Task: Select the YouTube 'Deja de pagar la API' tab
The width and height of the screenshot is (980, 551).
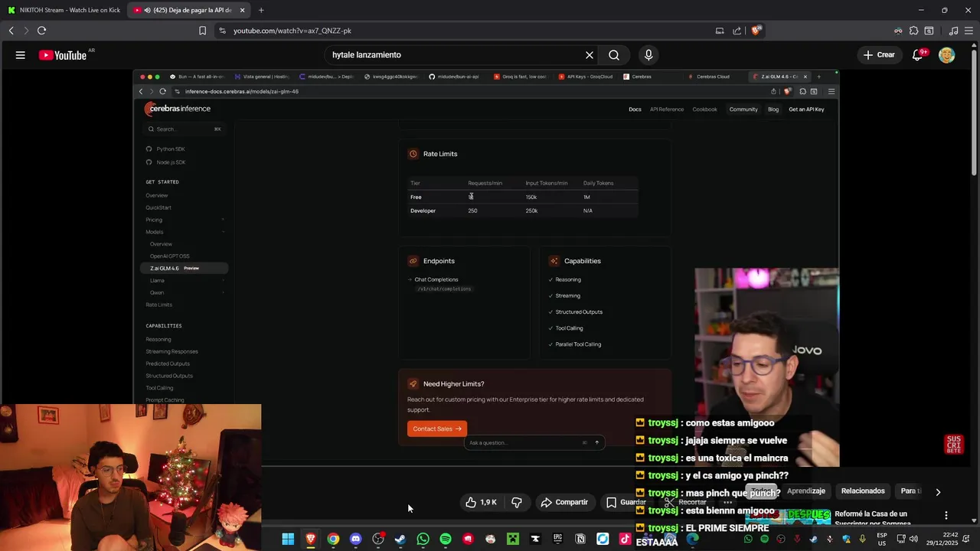Action: 188,10
